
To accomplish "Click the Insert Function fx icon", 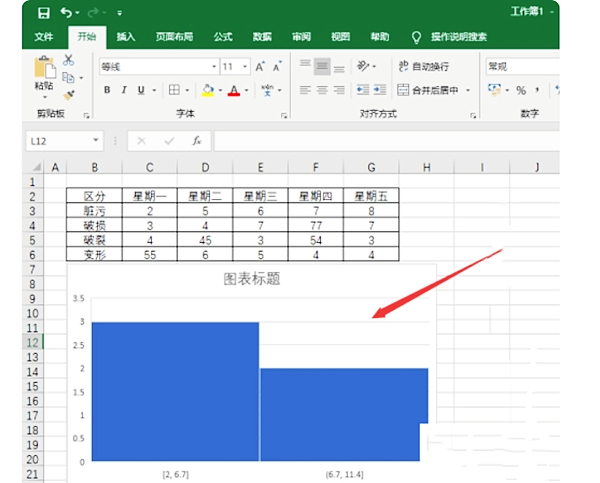I will pyautogui.click(x=197, y=141).
